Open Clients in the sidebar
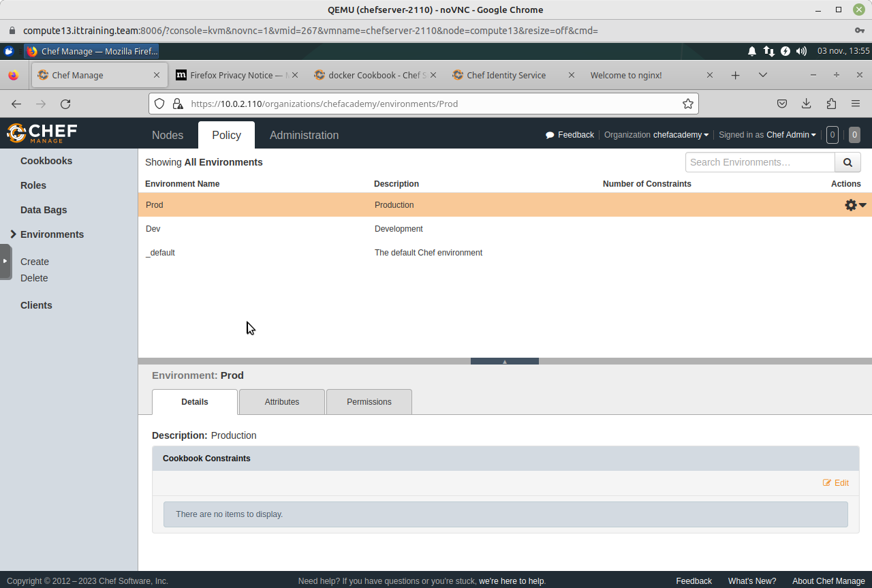 point(36,305)
